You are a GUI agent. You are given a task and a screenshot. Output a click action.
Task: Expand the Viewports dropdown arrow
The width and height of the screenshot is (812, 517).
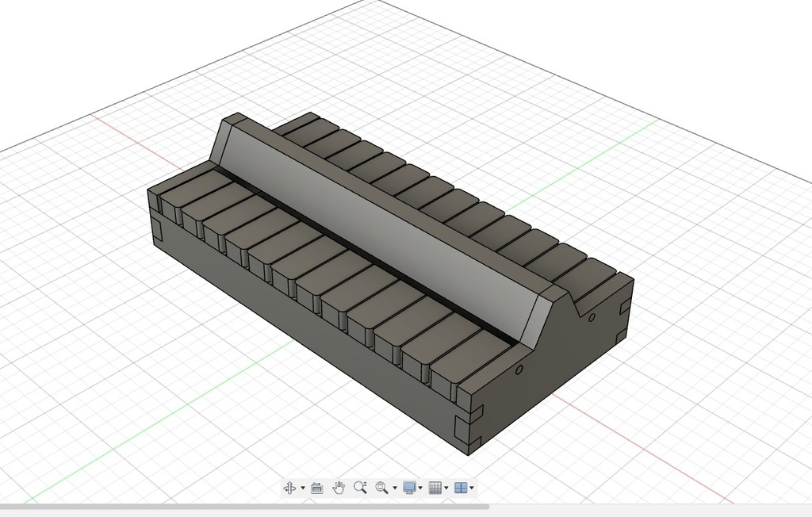click(472, 488)
